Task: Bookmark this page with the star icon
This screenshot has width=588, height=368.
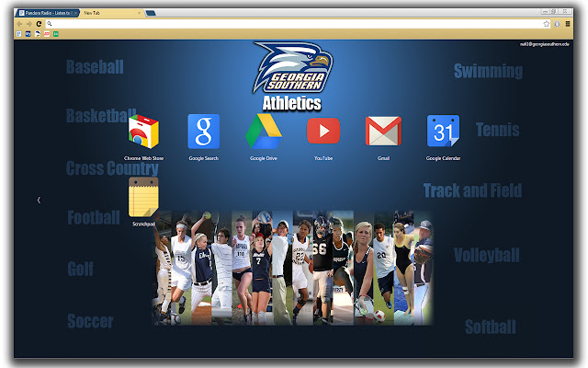Action: point(547,24)
